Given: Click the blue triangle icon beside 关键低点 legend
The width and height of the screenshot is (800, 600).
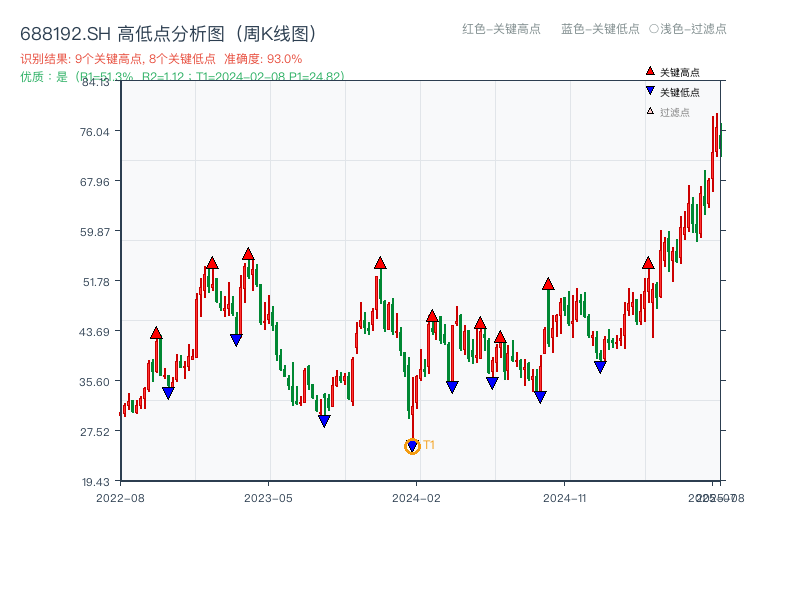Looking at the screenshot, I should 649,91.
